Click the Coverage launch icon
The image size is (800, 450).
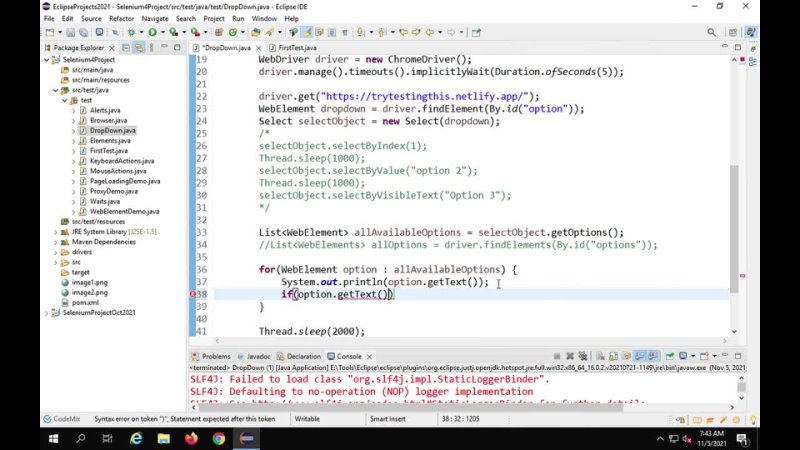[x=173, y=32]
